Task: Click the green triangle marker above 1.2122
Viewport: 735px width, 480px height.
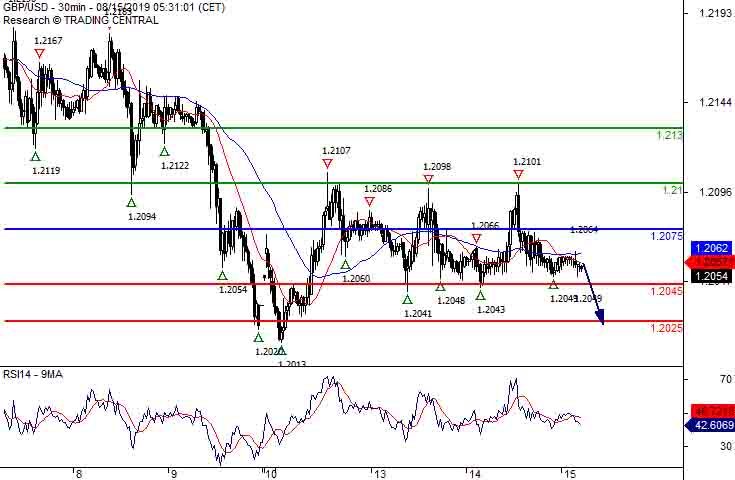Action: tap(164, 151)
